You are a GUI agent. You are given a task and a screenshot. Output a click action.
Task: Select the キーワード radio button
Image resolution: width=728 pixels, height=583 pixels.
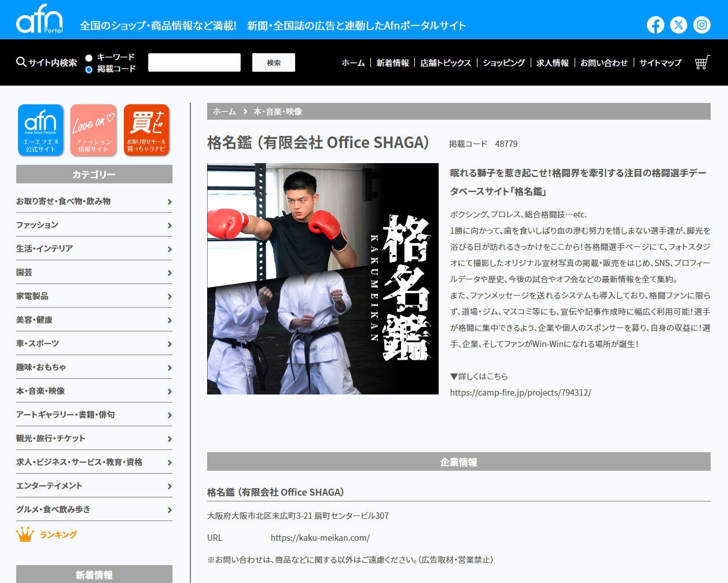click(x=89, y=58)
